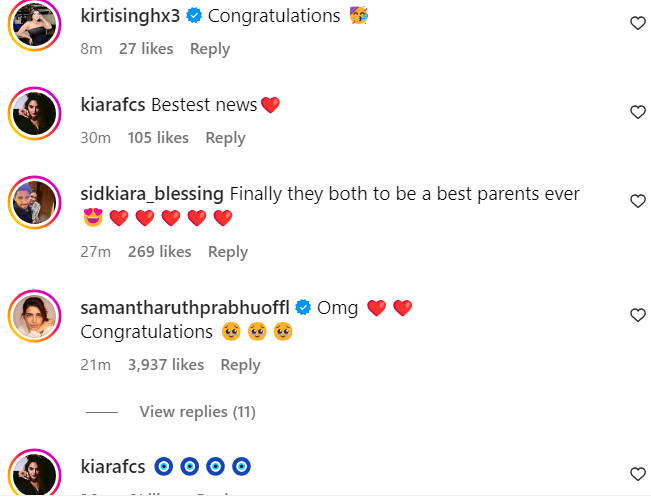651x499 pixels.
Task: Heart kiarafcs's evil-eye emoji comment
Action: (x=637, y=474)
